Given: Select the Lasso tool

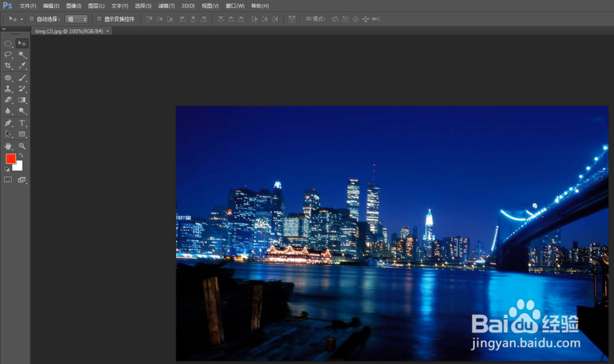Looking at the screenshot, I should [8, 55].
